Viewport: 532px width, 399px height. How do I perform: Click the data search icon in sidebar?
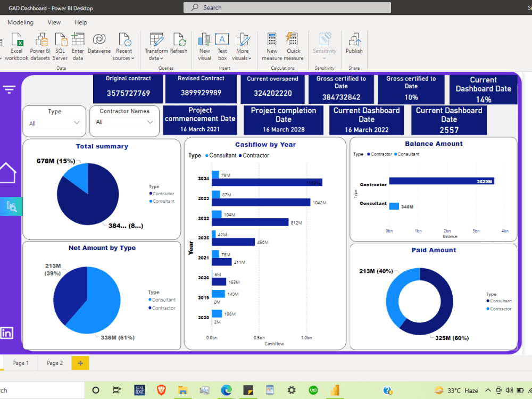click(11, 206)
